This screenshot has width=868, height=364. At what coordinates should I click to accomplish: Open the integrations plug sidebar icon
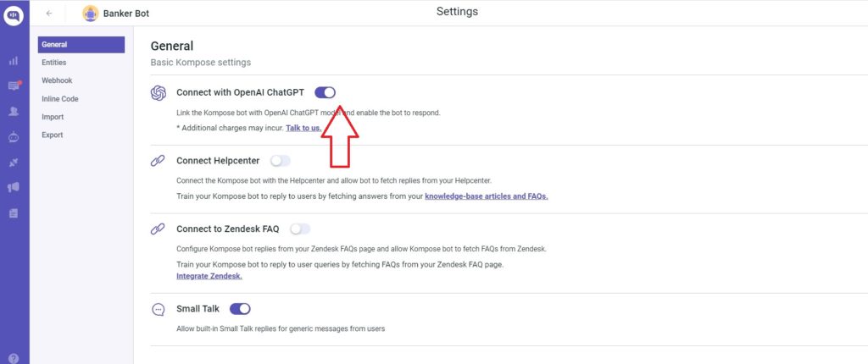pyautogui.click(x=14, y=162)
